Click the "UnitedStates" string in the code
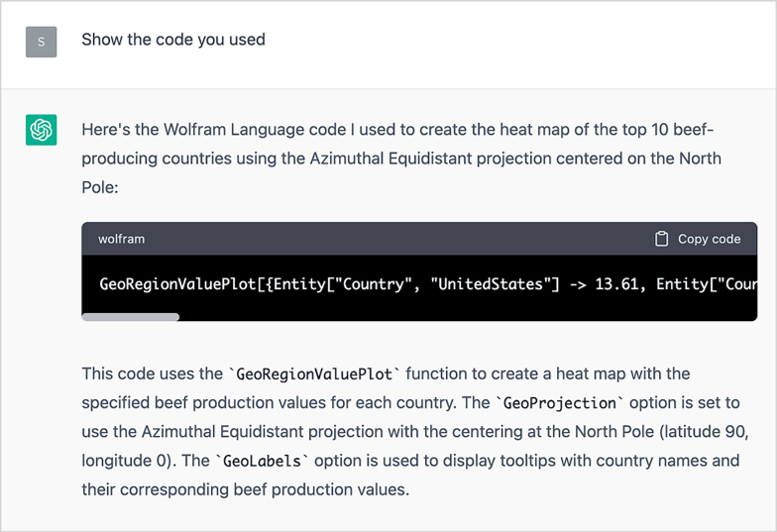 (x=488, y=284)
